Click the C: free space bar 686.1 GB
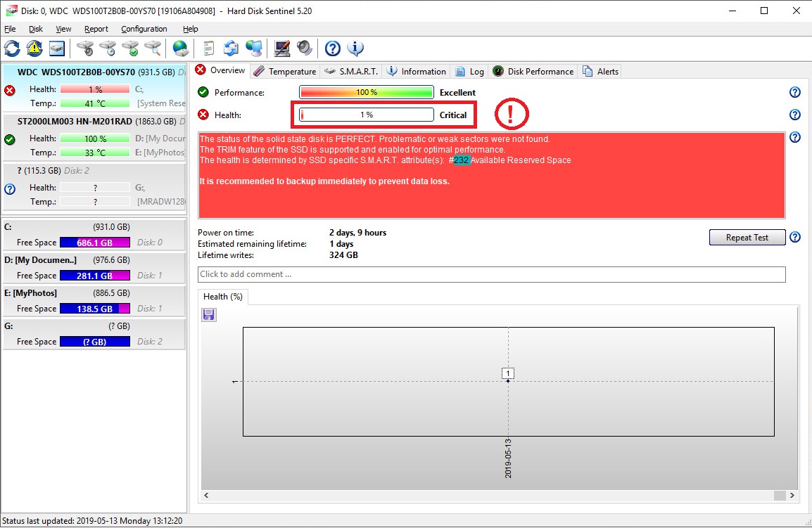The height and width of the screenshot is (528, 812). pyautogui.click(x=95, y=243)
